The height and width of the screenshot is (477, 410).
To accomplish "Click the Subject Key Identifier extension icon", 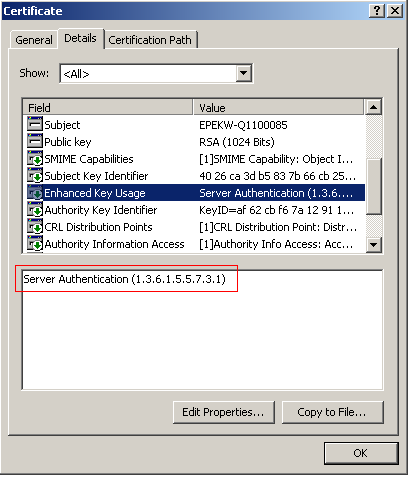I will tap(35, 175).
